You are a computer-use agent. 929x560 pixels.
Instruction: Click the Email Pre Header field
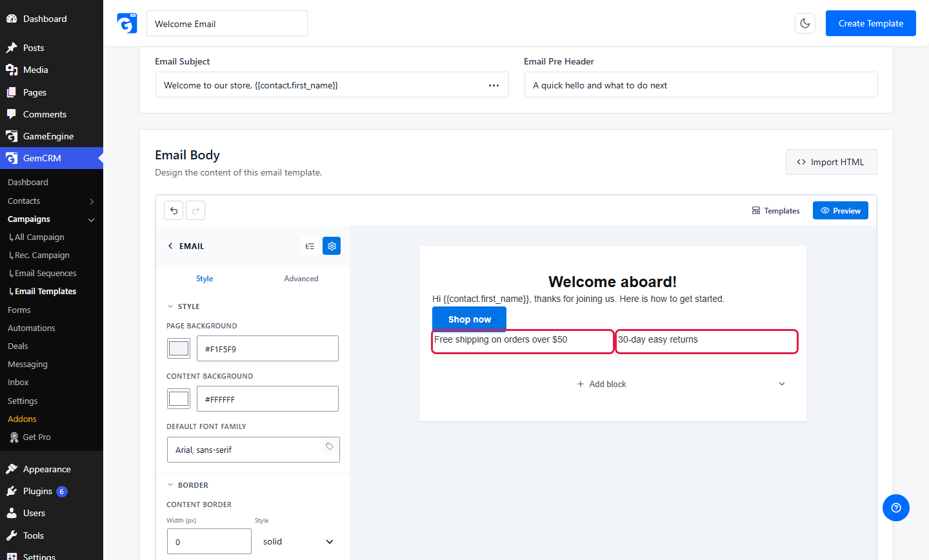pyautogui.click(x=701, y=85)
